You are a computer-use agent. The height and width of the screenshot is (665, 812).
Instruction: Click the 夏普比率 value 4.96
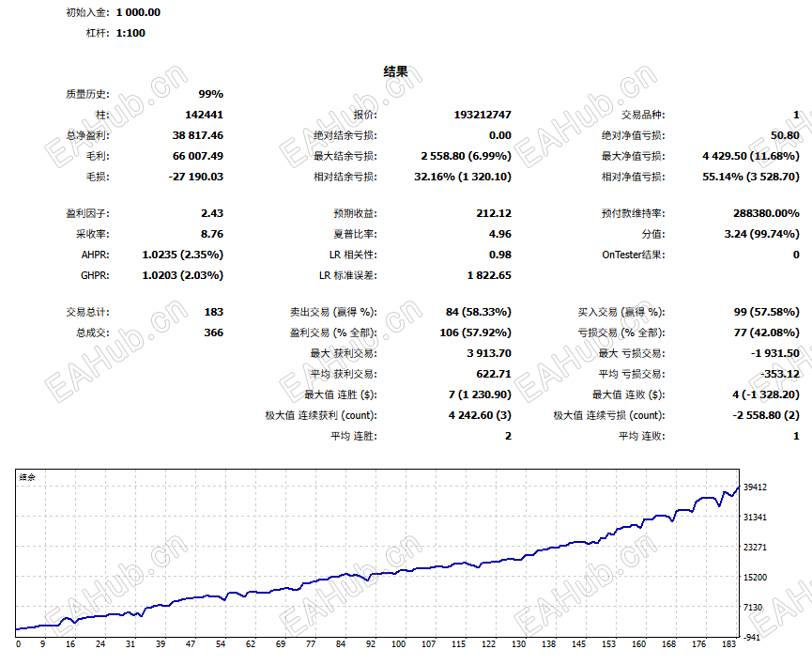498,233
